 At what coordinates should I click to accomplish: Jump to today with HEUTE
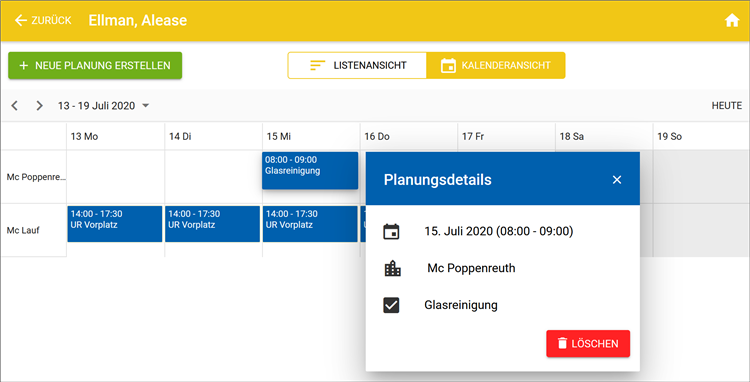click(x=727, y=106)
